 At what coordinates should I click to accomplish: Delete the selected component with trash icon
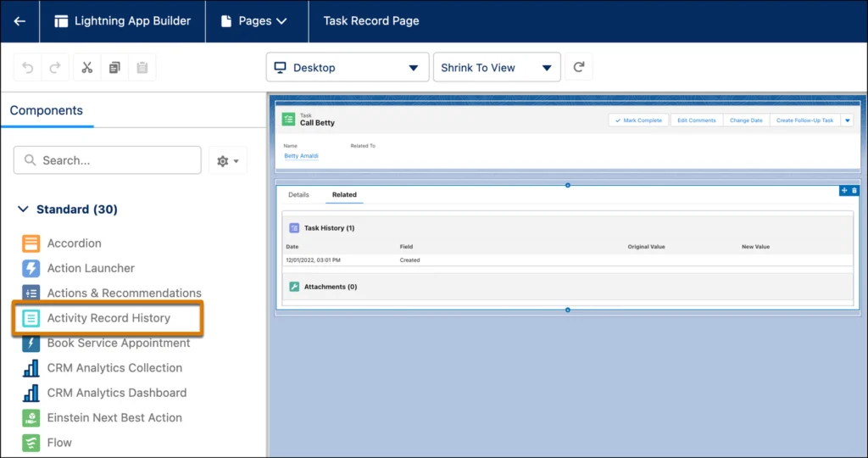[x=854, y=191]
